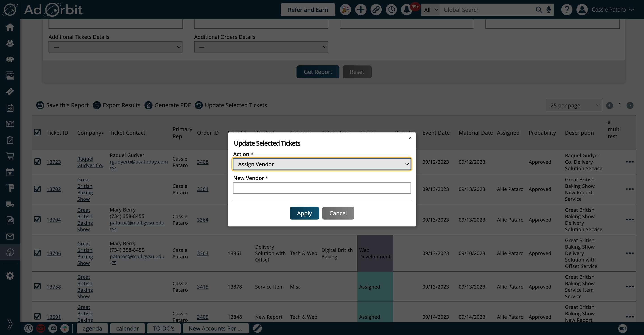
Task: Uncheck the checkbox for ticket 13702
Action: click(x=38, y=189)
